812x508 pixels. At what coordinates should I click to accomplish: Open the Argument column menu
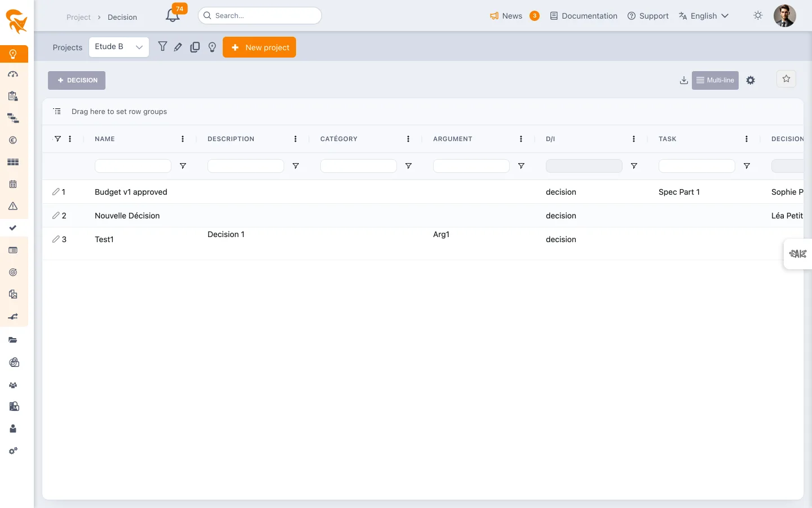pyautogui.click(x=521, y=139)
